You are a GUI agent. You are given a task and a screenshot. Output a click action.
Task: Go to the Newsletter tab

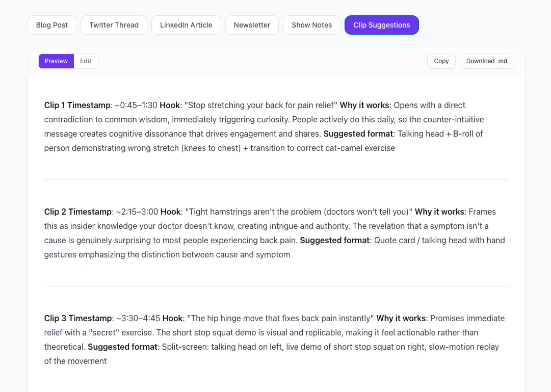252,25
